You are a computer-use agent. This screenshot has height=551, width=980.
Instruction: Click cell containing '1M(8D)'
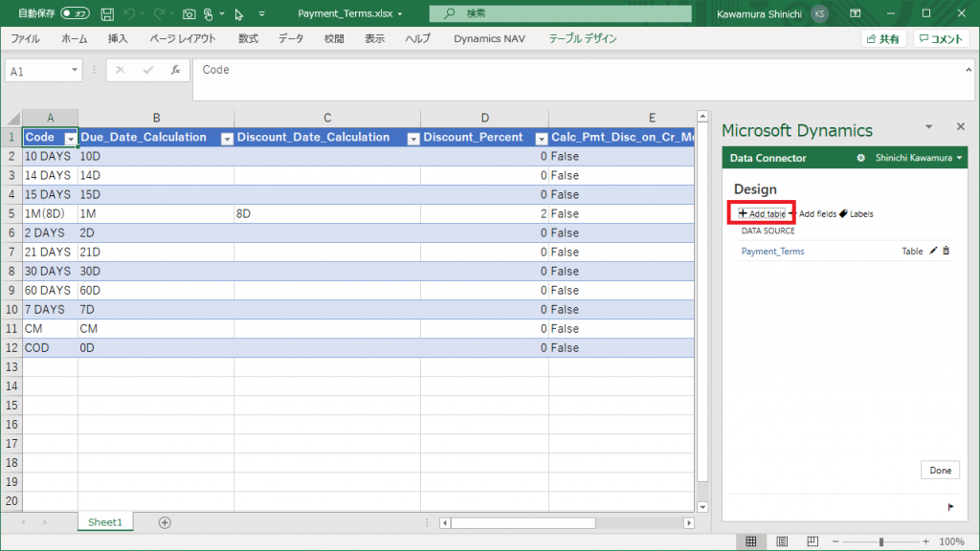point(50,213)
